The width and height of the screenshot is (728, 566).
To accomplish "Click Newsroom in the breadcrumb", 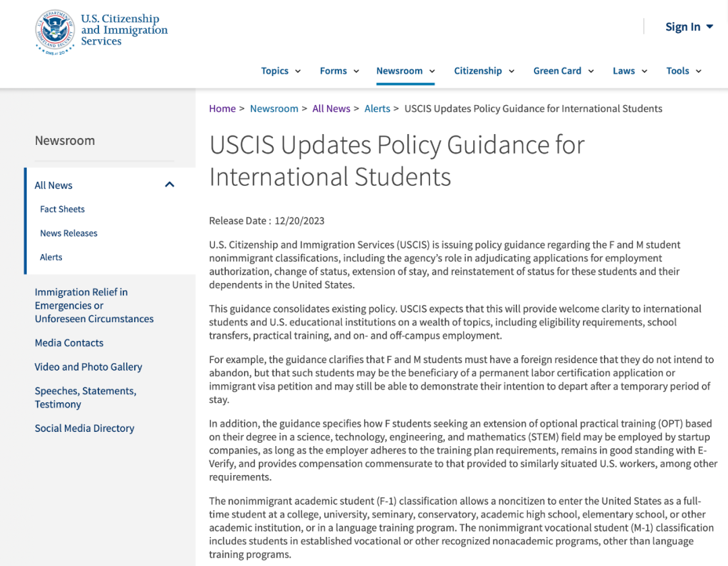I will coord(274,108).
